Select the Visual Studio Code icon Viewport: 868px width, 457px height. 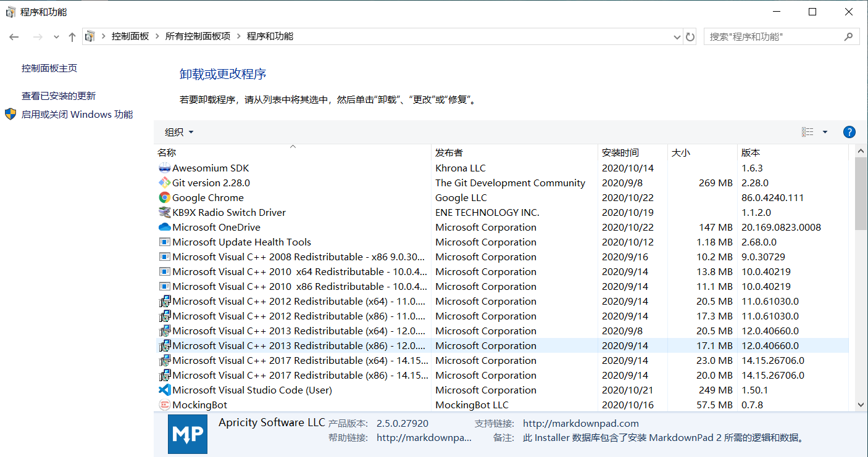point(164,390)
